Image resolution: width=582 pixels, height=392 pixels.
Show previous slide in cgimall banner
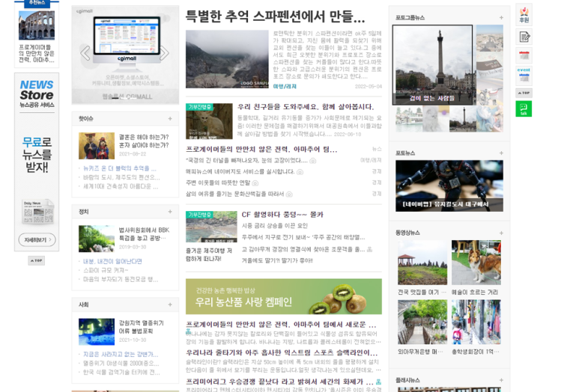(x=85, y=52)
